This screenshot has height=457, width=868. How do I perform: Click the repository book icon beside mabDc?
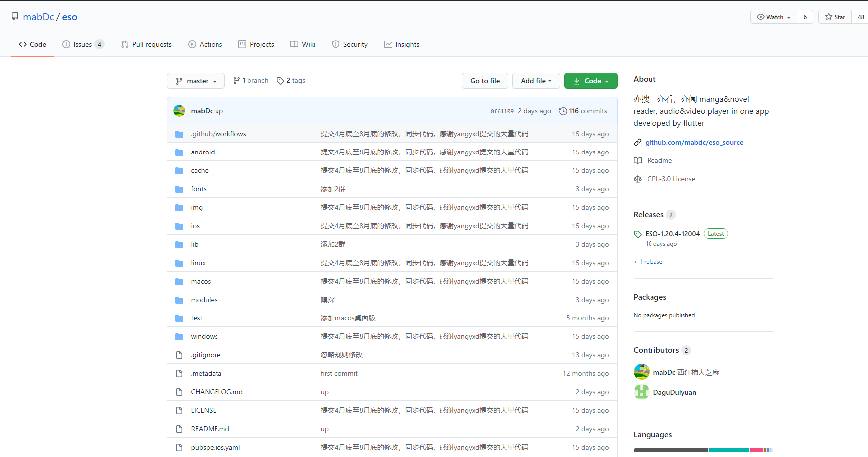[x=15, y=17]
